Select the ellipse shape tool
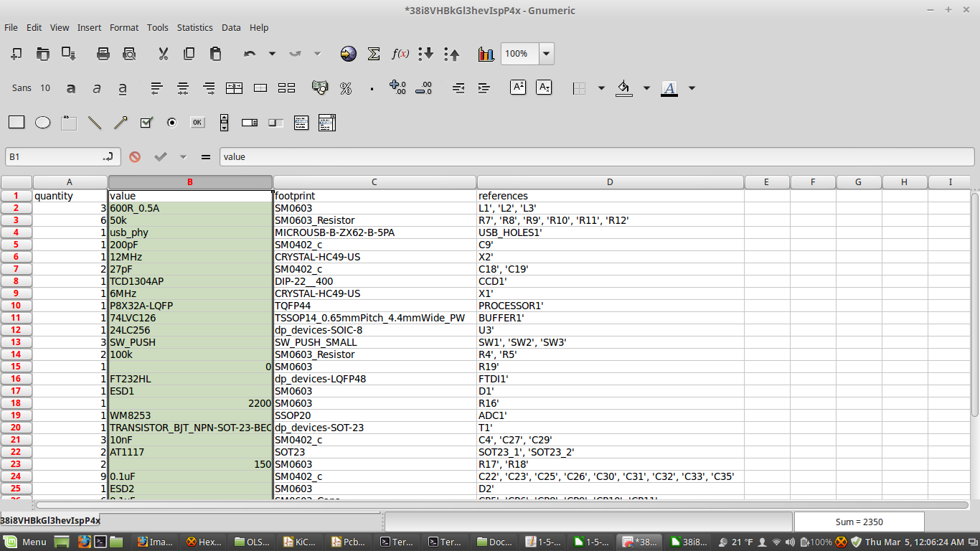This screenshot has width=980, height=551. point(43,123)
